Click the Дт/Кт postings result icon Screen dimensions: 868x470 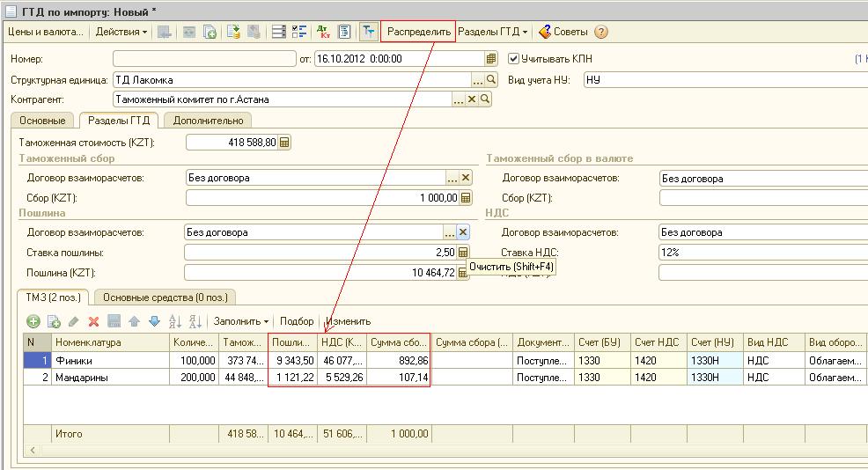(323, 32)
